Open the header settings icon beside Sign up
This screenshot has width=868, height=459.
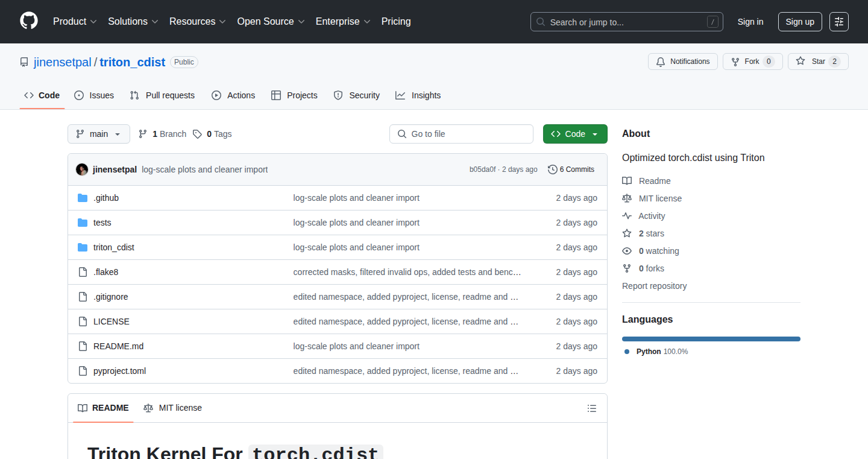click(839, 22)
